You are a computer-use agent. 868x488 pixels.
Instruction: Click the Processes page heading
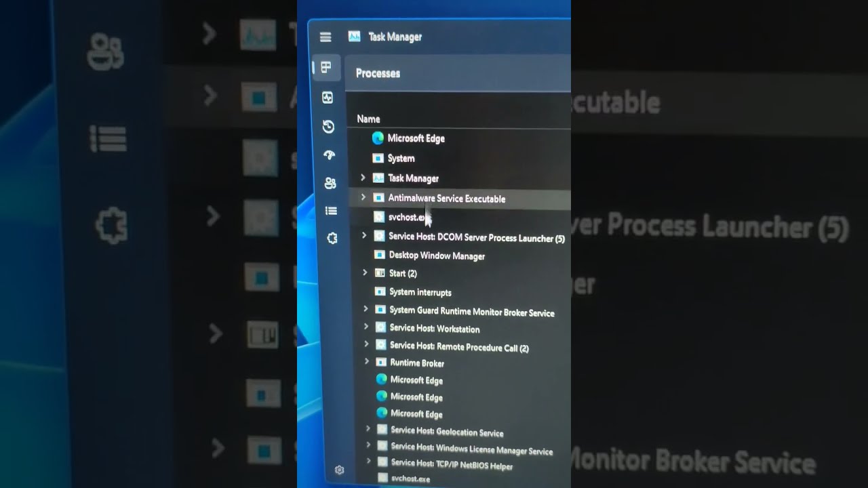[x=378, y=73]
